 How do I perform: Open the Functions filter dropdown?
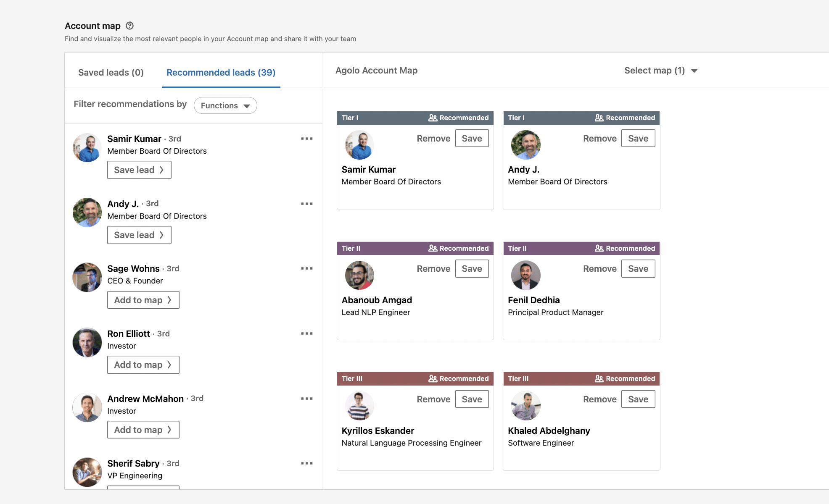(225, 105)
